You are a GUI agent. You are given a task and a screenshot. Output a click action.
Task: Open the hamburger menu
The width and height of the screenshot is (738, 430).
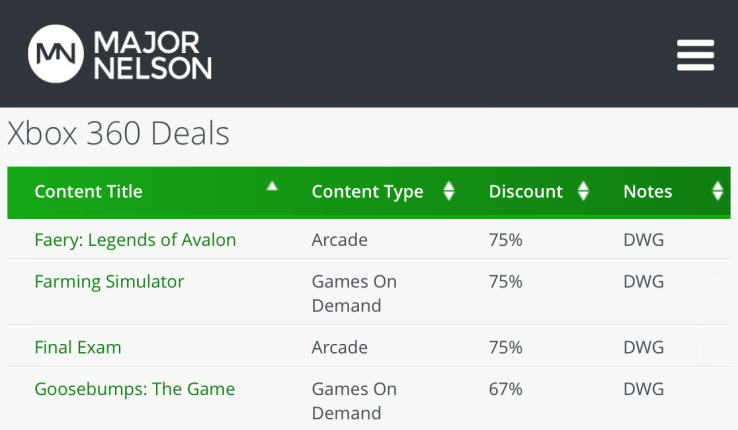(x=695, y=54)
